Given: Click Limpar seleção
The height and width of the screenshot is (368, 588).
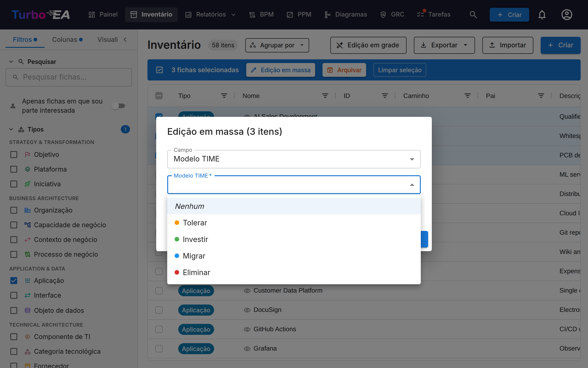Looking at the screenshot, I should click(400, 70).
